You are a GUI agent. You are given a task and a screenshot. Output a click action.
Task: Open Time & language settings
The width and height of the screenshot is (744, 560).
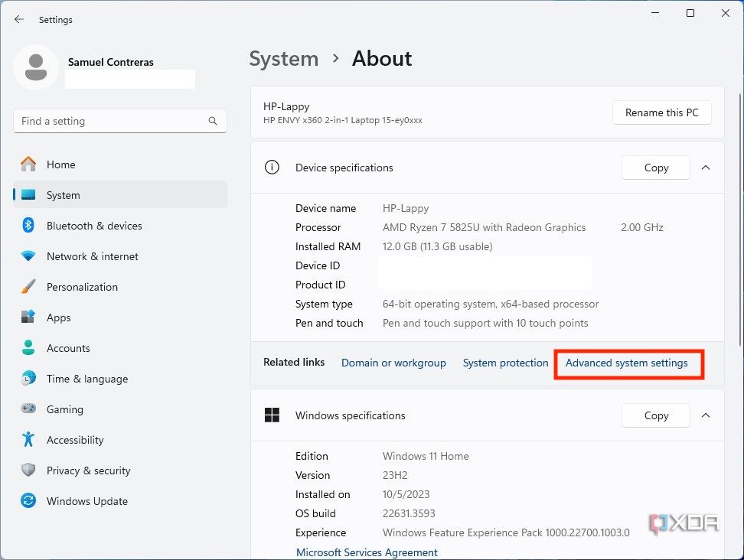120,379
